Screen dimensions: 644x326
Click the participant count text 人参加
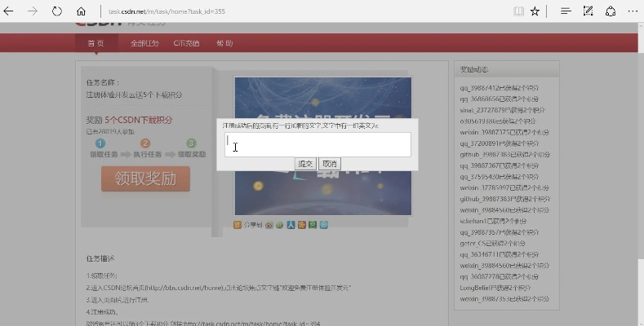pos(110,132)
